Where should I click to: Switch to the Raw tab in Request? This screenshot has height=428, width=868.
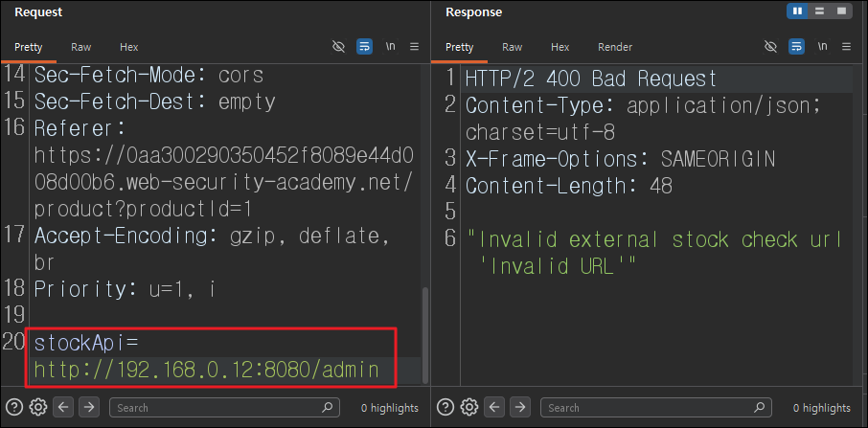click(80, 48)
